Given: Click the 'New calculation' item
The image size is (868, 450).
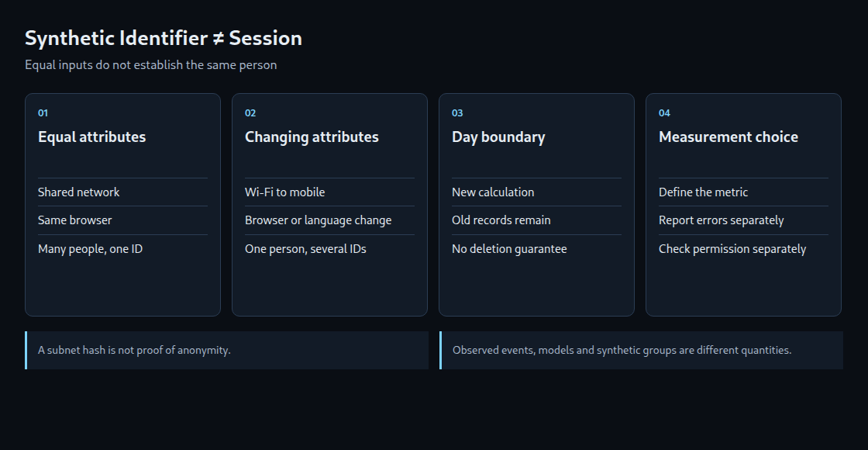Looking at the screenshot, I should coord(536,192).
